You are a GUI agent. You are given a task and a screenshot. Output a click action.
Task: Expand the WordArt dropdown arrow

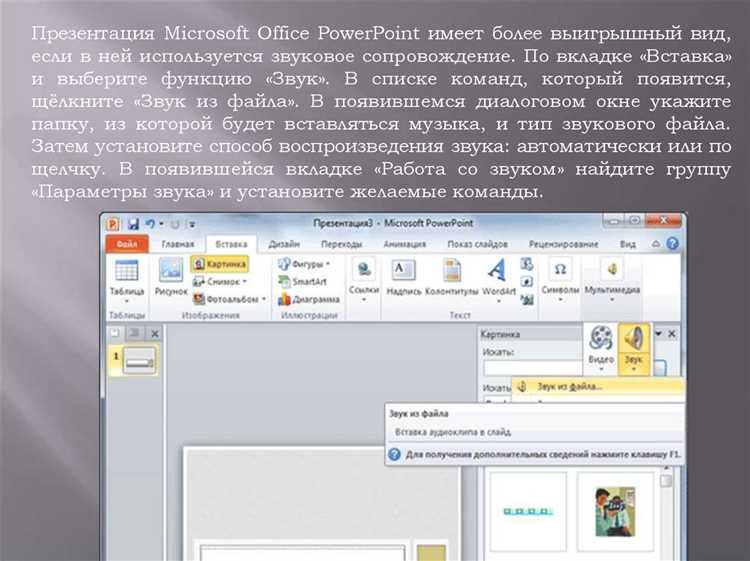pos(498,301)
